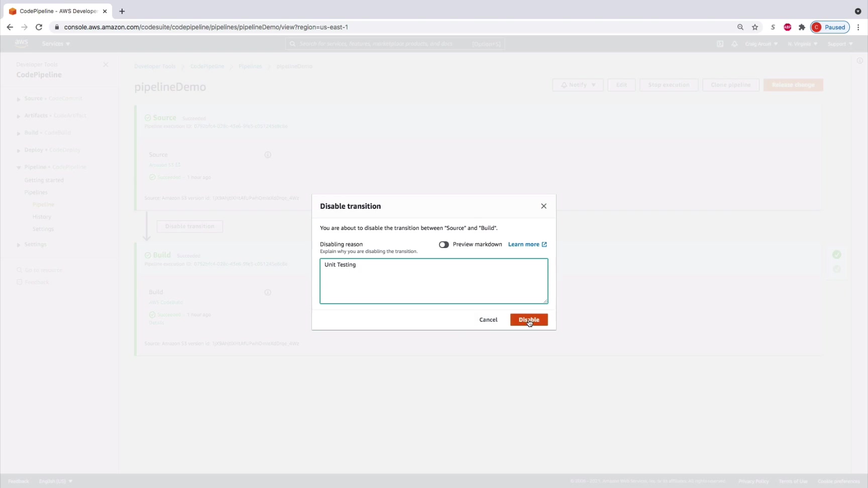Select Pipelines in the sidebar

(x=36, y=192)
